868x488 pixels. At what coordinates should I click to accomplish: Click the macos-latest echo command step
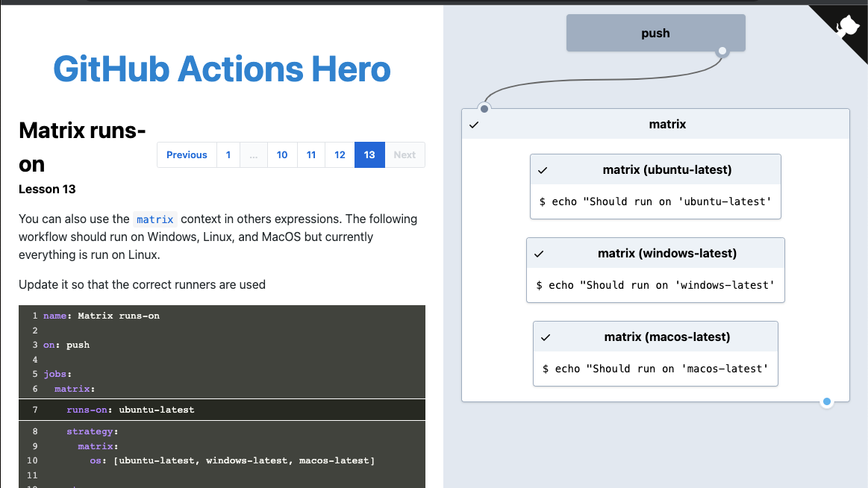[655, 369]
